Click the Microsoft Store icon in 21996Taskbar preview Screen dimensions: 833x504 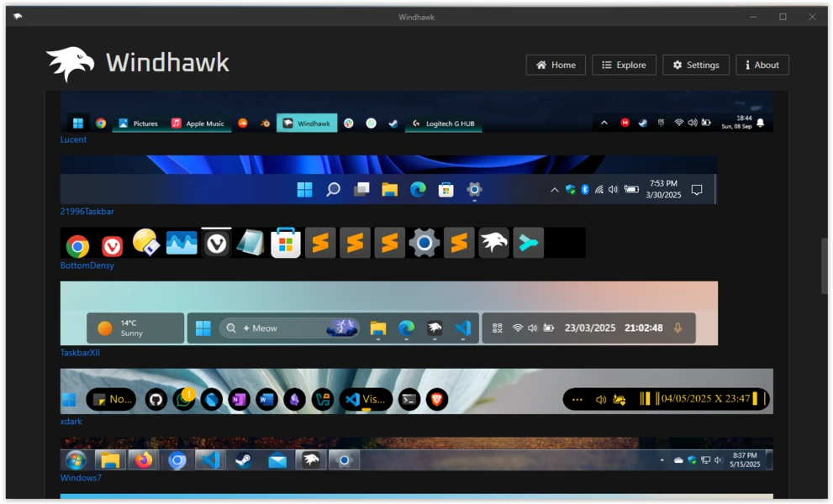[445, 190]
